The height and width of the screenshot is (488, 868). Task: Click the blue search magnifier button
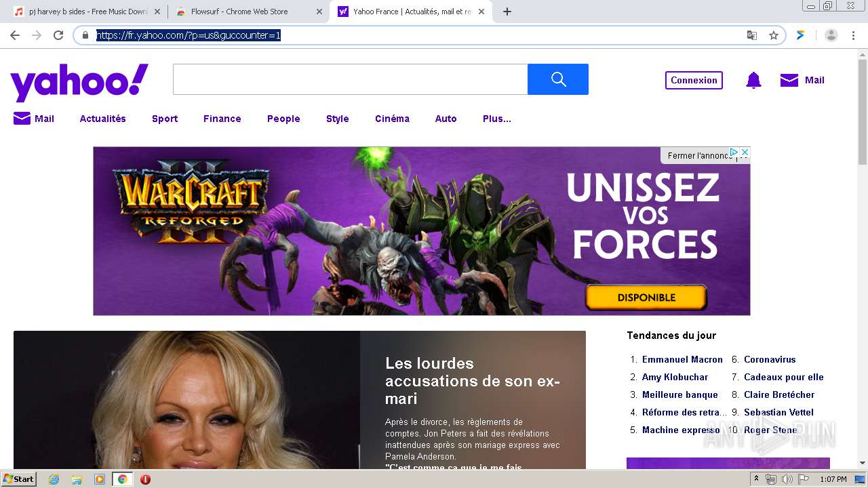click(558, 79)
